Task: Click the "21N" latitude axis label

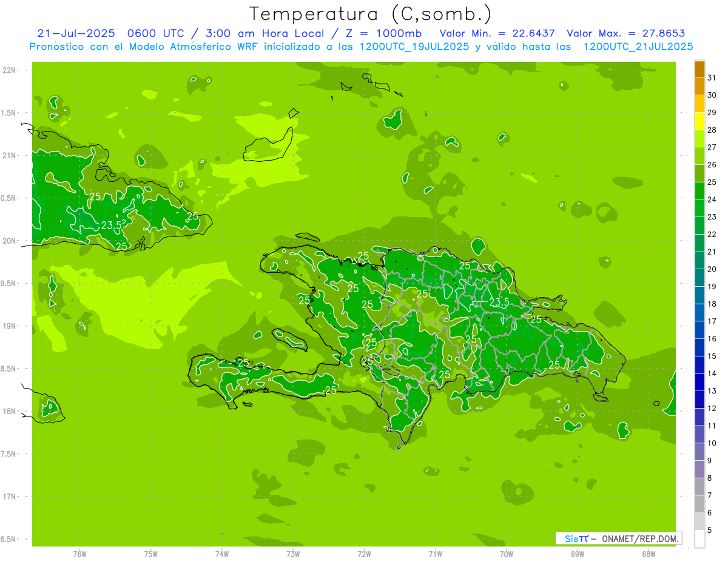Action: pos(10,155)
